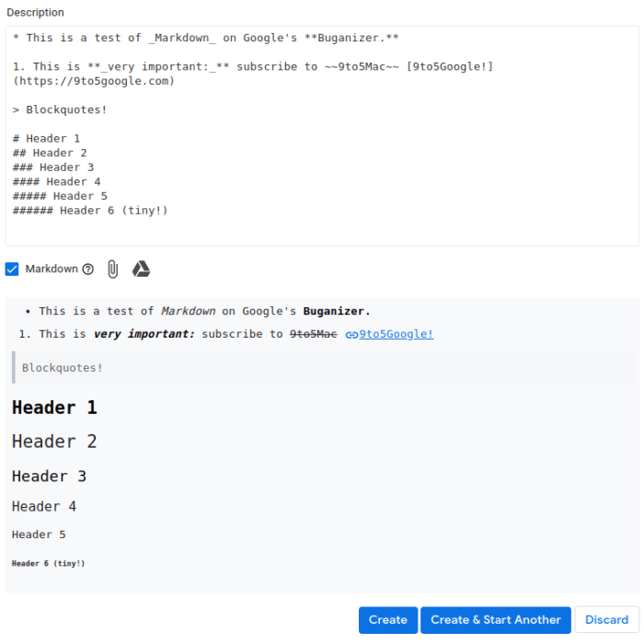Screen dimensions: 644x644
Task: Click Create & Start Another
Action: (496, 620)
